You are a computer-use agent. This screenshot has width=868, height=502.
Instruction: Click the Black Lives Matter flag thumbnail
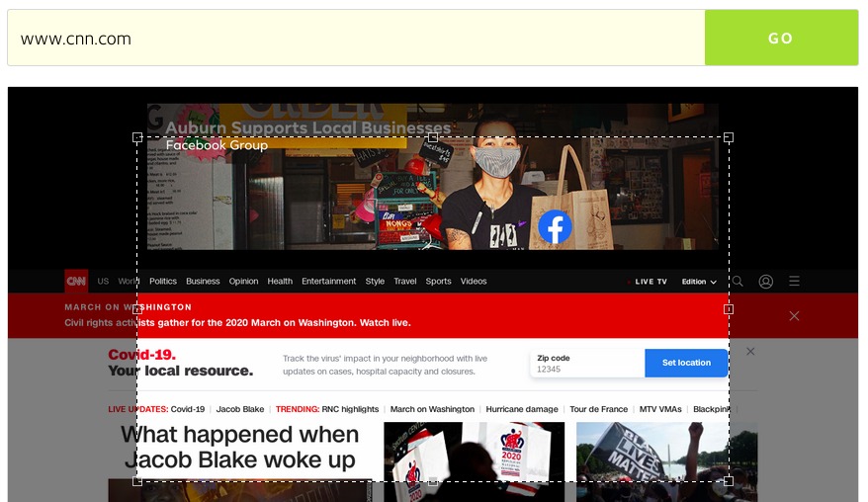click(667, 462)
